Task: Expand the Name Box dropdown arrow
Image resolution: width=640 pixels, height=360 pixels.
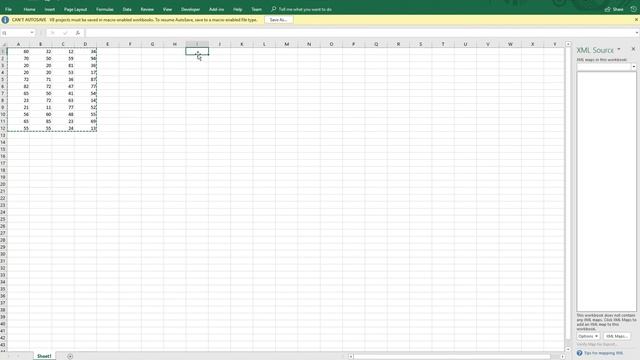Action: click(x=32, y=33)
